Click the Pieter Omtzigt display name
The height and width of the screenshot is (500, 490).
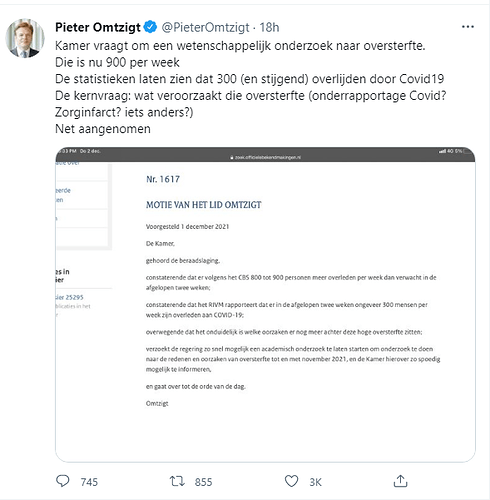pyautogui.click(x=98, y=27)
